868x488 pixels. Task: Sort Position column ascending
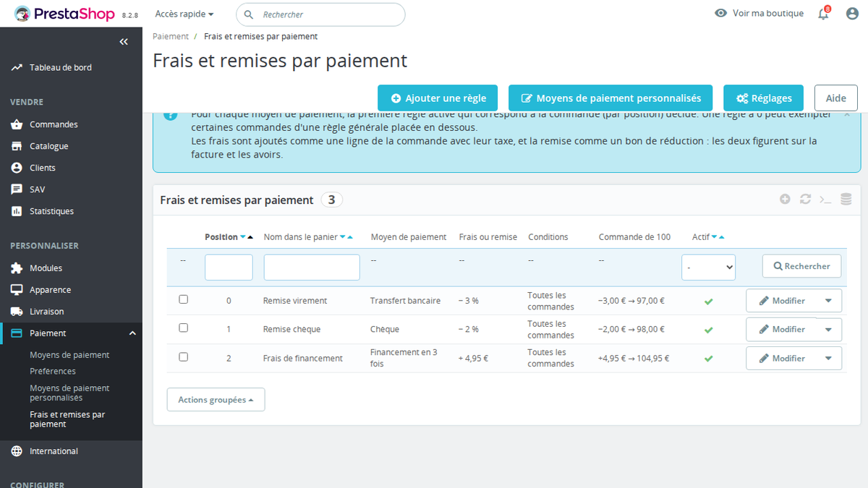(250, 237)
